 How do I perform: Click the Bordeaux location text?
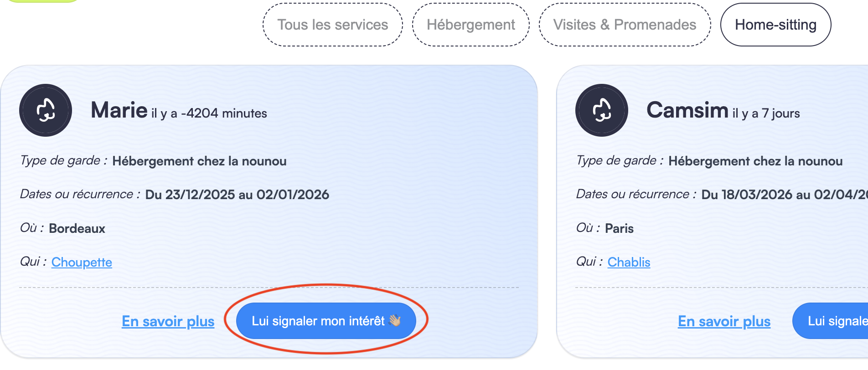(77, 228)
